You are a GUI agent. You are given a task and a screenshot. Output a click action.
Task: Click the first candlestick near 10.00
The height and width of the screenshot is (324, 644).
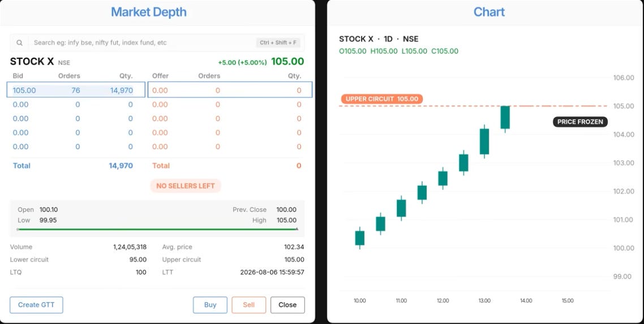360,238
